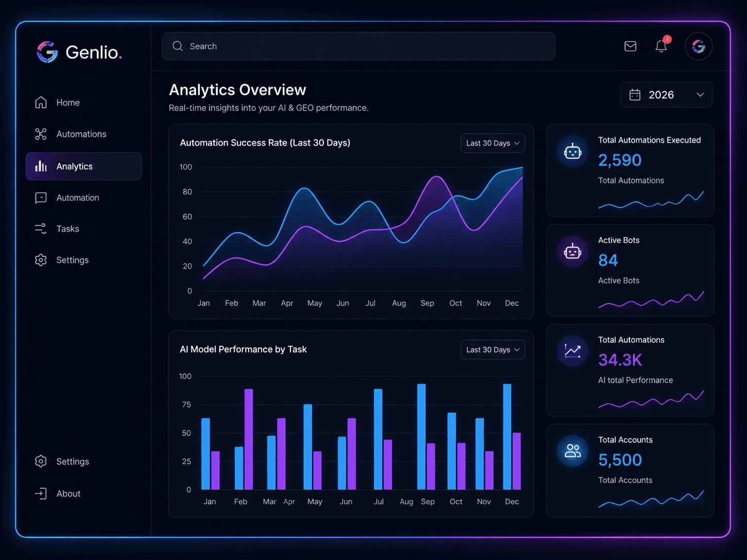The height and width of the screenshot is (560, 747).
Task: Open Automation menu item
Action: [x=84, y=198]
